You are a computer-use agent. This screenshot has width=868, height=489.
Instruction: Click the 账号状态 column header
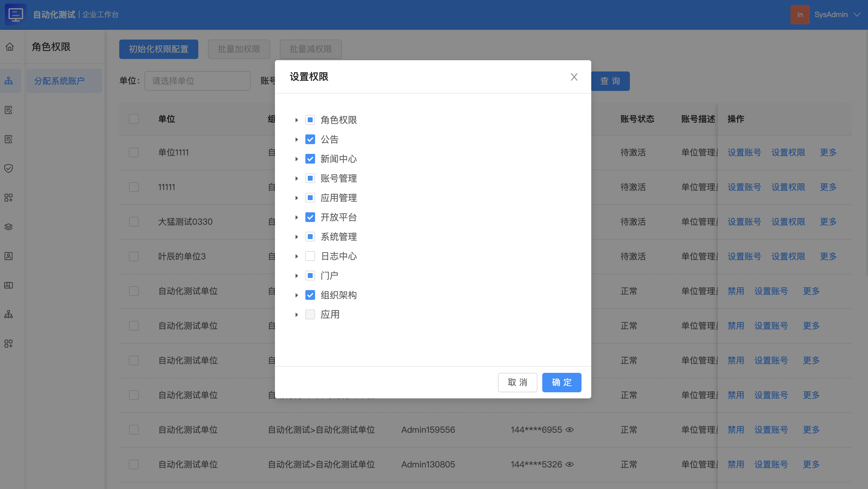pos(637,119)
